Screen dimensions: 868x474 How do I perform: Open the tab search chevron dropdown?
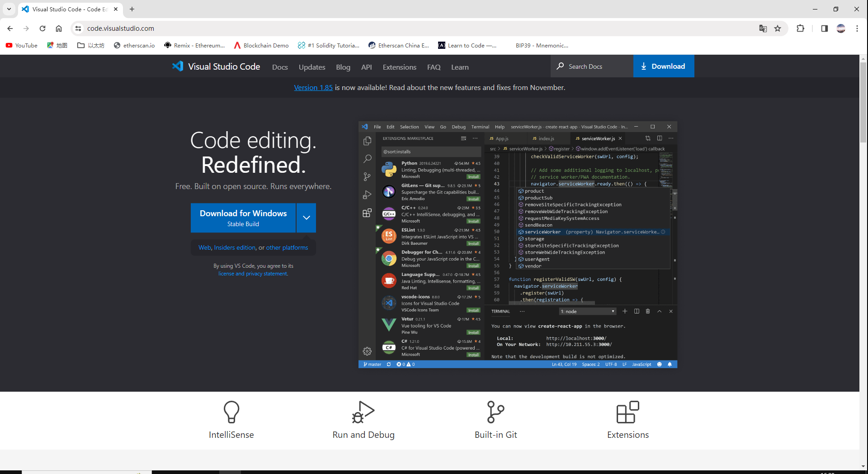click(9, 9)
